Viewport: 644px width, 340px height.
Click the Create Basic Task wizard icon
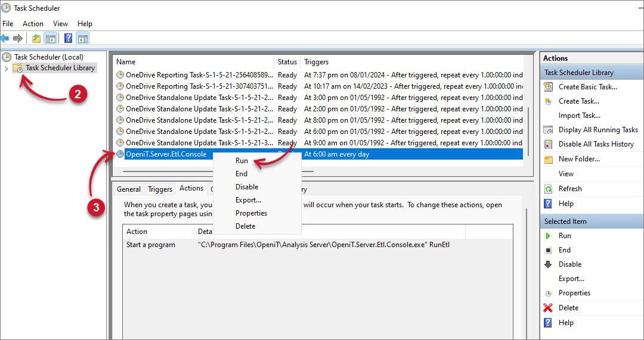549,87
